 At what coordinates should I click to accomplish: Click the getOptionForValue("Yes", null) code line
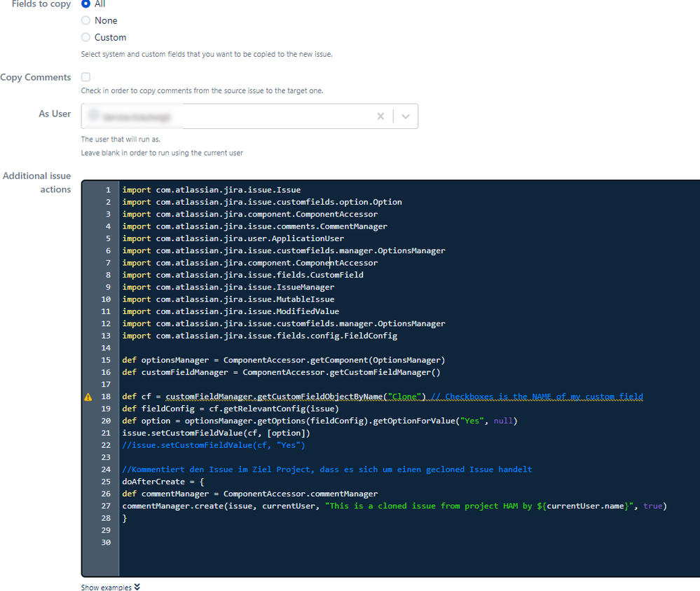pyautogui.click(x=320, y=421)
